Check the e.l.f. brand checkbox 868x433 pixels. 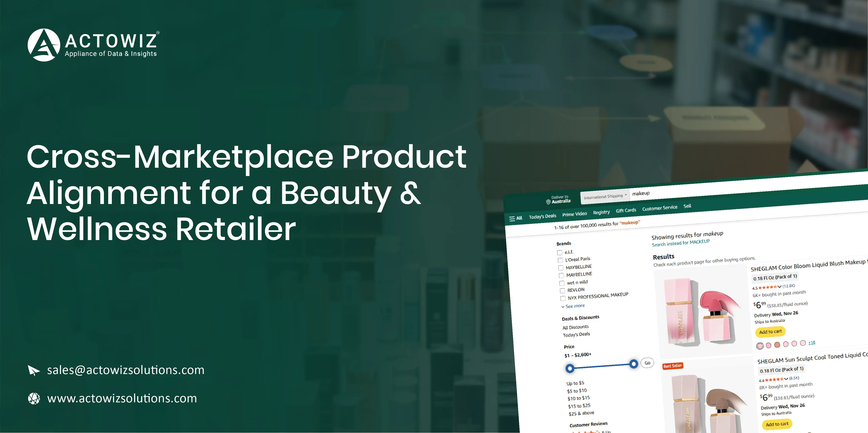pyautogui.click(x=560, y=253)
